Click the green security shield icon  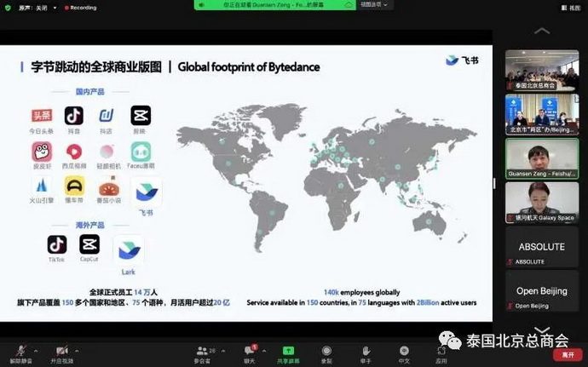[8, 8]
